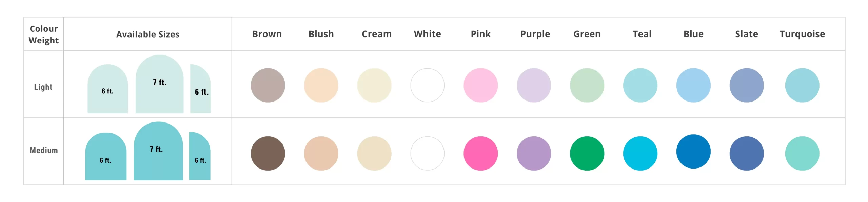Click the Light Purple colour circle

coord(534,85)
